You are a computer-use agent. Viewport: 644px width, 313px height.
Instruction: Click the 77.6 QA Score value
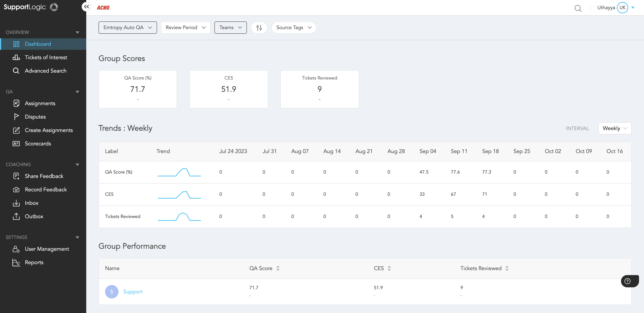(x=455, y=172)
